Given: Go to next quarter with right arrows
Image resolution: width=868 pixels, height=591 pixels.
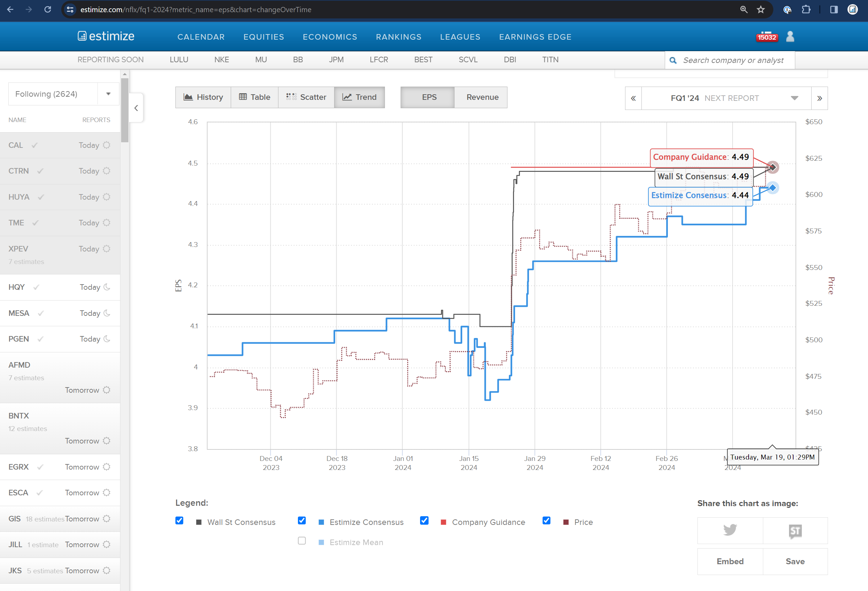Looking at the screenshot, I should pos(819,98).
